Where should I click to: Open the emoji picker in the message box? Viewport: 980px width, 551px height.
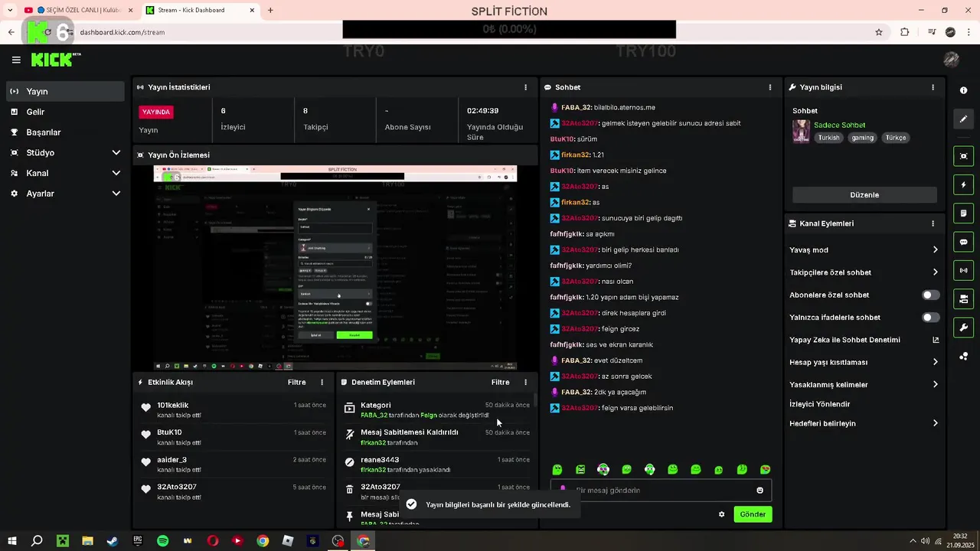click(759, 491)
